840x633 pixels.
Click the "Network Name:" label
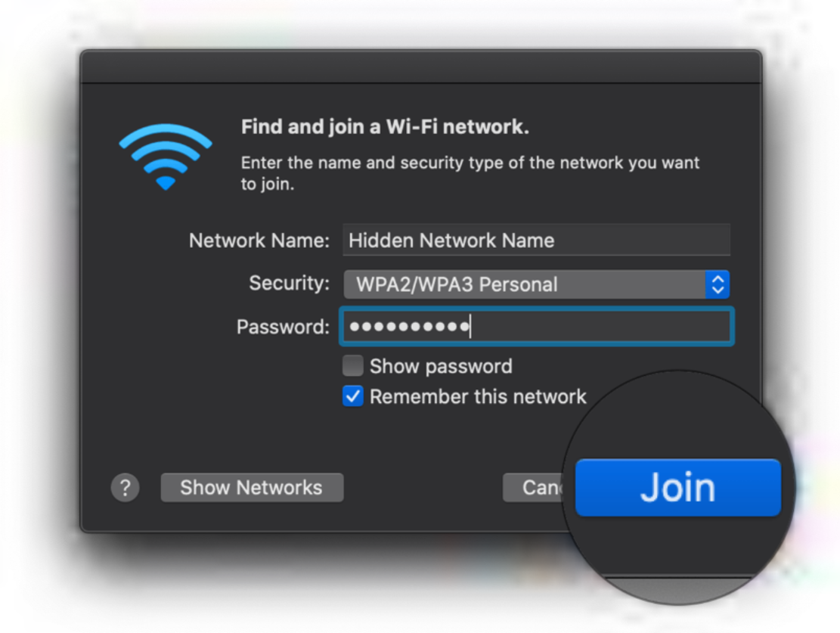point(259,240)
